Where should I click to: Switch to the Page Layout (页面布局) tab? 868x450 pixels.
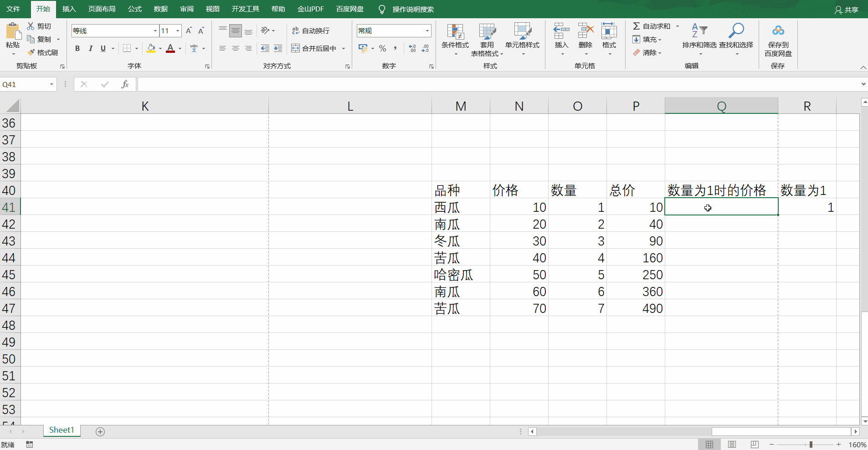(x=102, y=9)
